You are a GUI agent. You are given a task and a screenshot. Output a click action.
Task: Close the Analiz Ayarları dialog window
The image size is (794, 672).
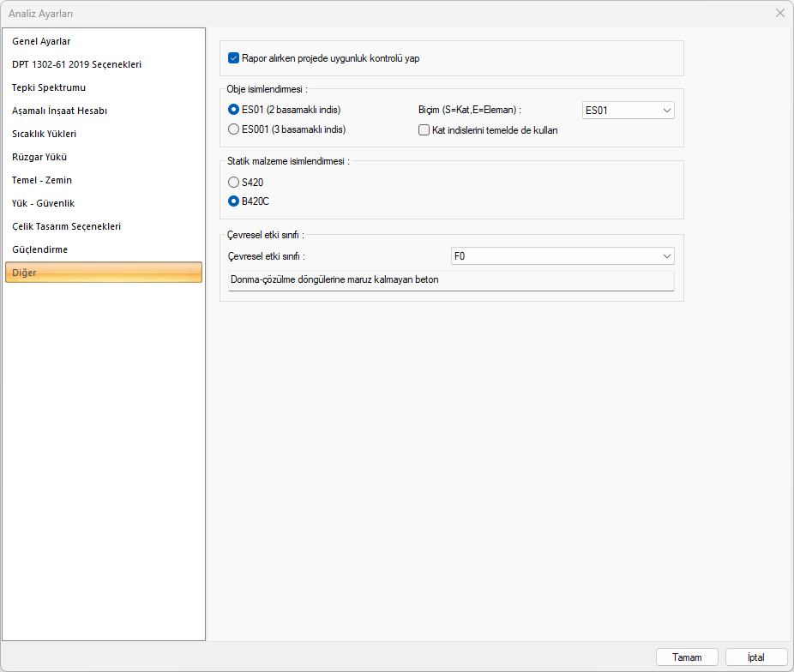pyautogui.click(x=779, y=13)
